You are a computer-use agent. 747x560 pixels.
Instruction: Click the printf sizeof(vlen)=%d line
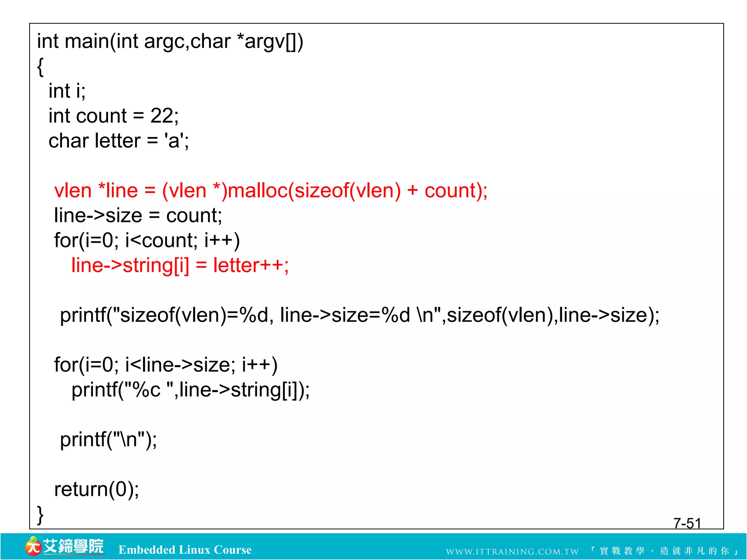coord(360,315)
